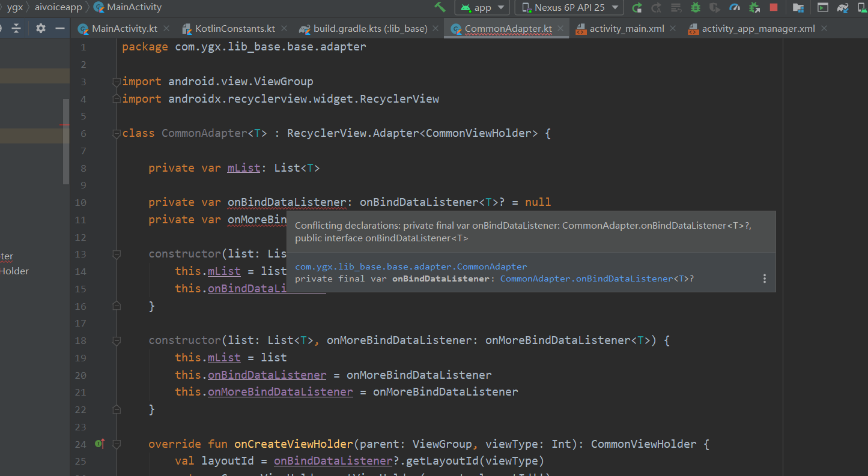
Task: Open the Nexus 6P API 25 device dropdown
Action: 569,7
